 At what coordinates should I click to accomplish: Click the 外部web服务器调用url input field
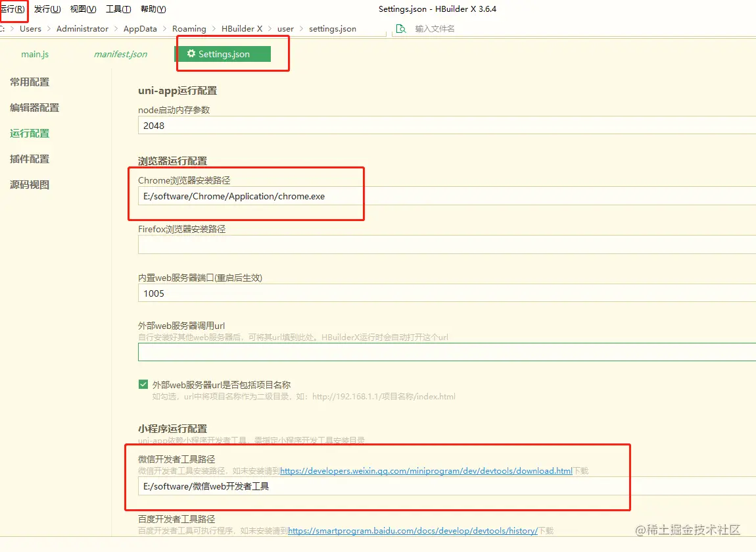[x=447, y=352]
